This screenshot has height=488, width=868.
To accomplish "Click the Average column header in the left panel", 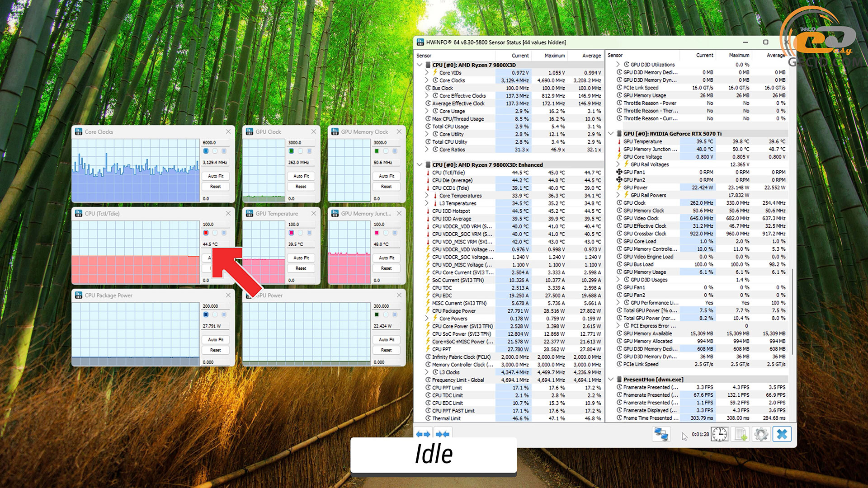I will pos(591,56).
